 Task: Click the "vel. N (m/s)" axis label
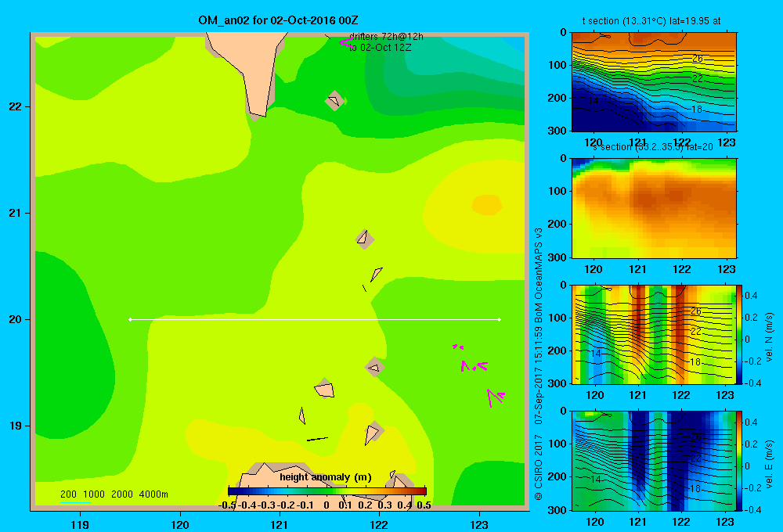click(769, 337)
